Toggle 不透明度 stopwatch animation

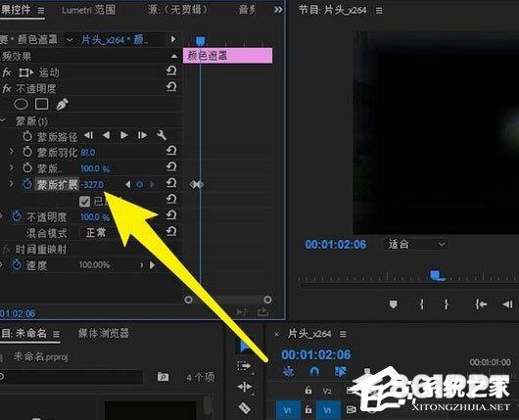tap(17, 216)
